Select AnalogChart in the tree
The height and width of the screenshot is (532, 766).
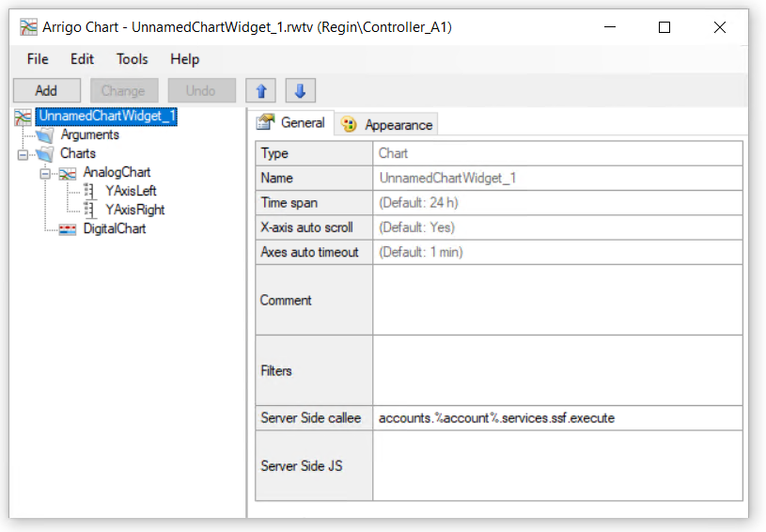(117, 172)
